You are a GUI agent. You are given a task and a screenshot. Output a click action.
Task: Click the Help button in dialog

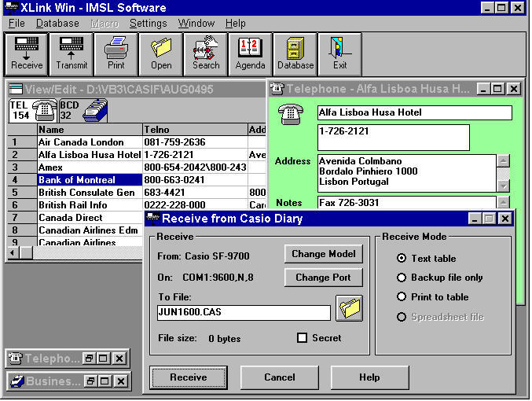pos(369,377)
